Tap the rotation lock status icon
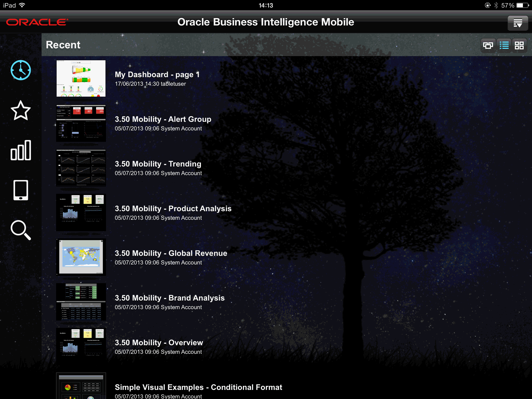Screen dimensions: 532x399 coord(488,5)
